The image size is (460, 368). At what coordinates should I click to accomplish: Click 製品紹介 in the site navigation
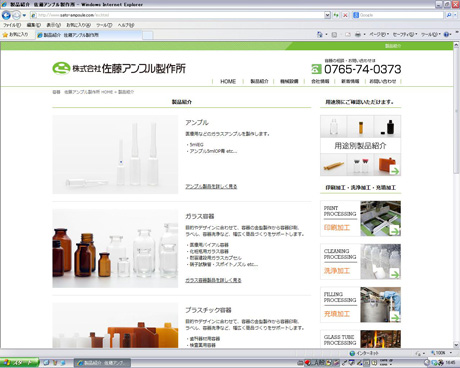259,81
